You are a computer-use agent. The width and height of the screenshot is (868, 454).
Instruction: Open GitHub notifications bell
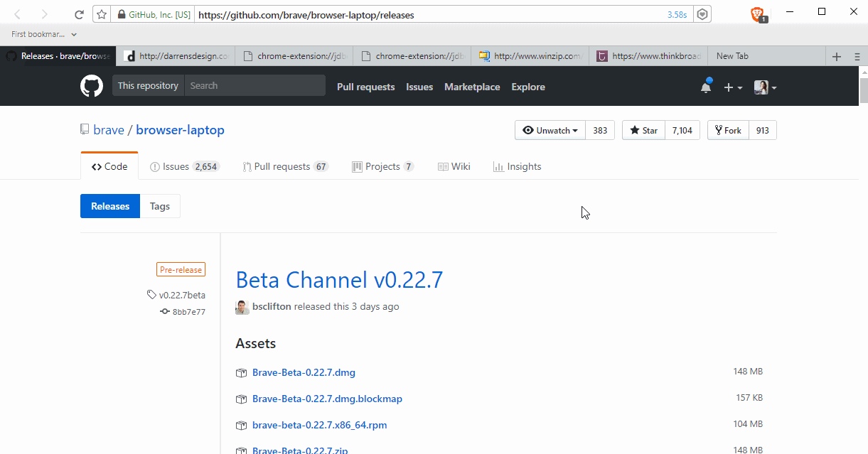(705, 87)
